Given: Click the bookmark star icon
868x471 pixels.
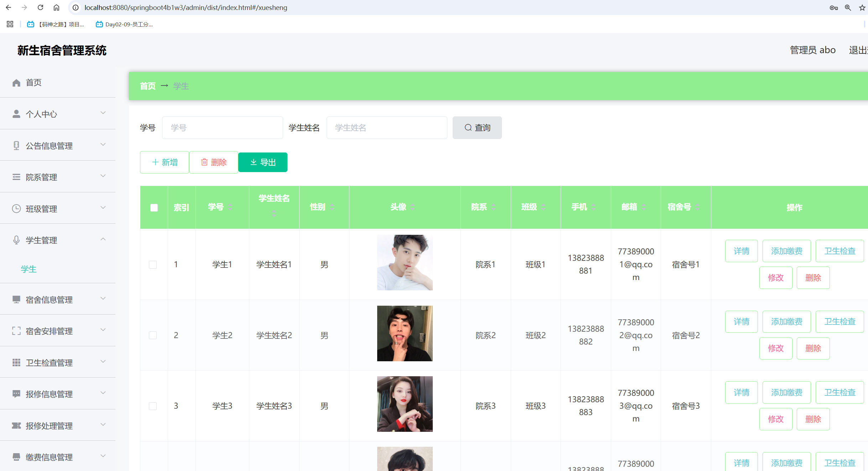Looking at the screenshot, I should [862, 7].
